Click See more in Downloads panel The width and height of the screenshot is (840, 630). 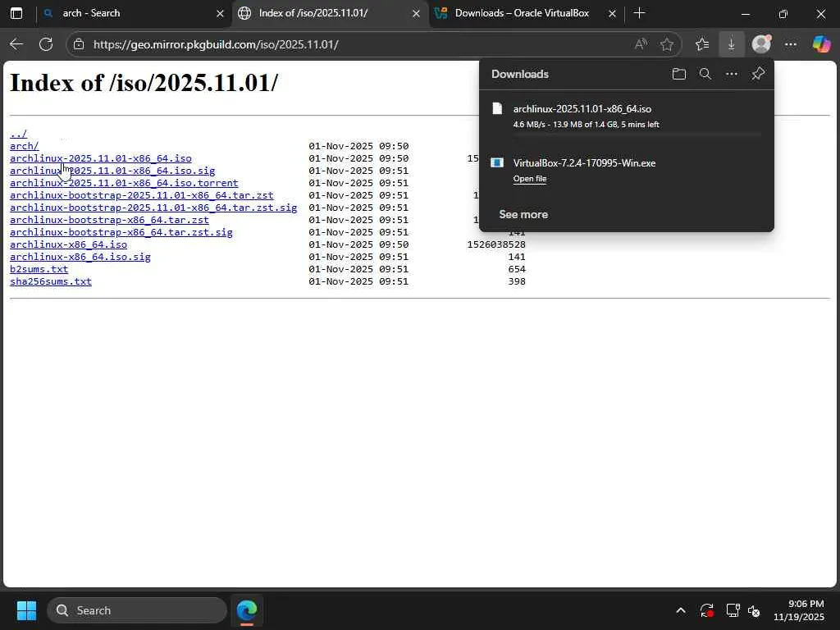523,214
